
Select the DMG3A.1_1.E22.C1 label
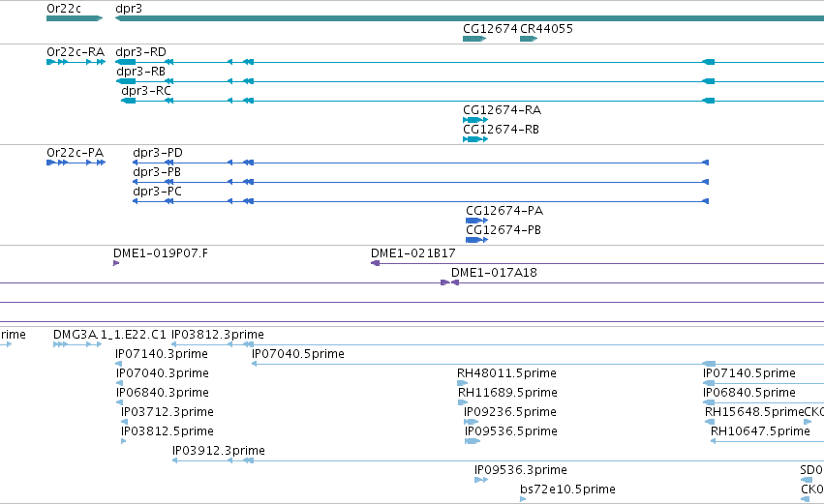[x=109, y=335]
